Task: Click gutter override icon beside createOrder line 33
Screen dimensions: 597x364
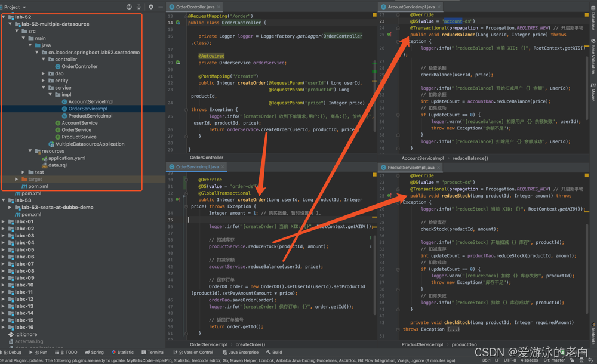Action: 178,199
